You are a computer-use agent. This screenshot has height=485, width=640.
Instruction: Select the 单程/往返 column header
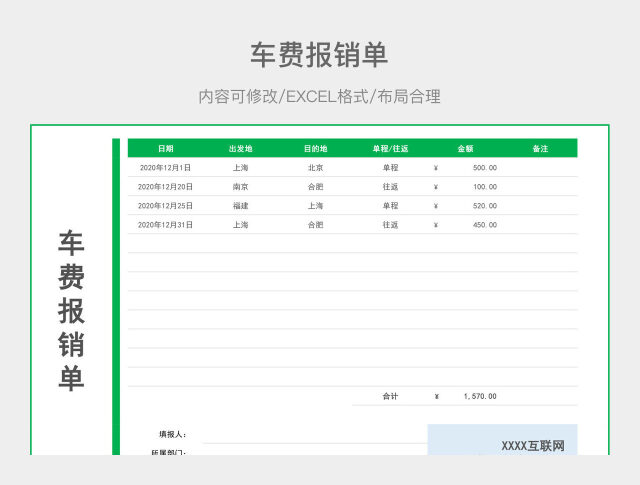click(x=390, y=148)
